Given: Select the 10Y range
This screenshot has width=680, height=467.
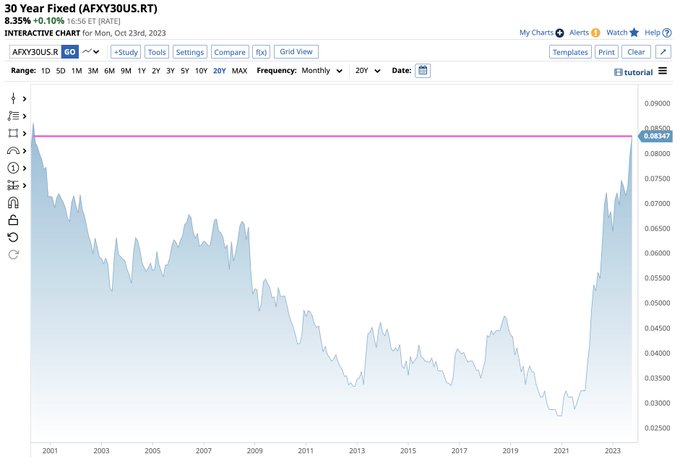Looking at the screenshot, I should [x=201, y=71].
